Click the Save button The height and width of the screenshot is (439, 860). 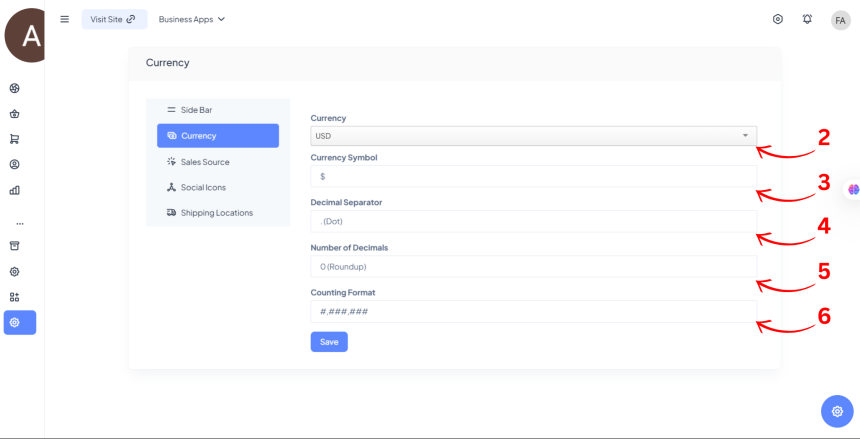tap(329, 342)
